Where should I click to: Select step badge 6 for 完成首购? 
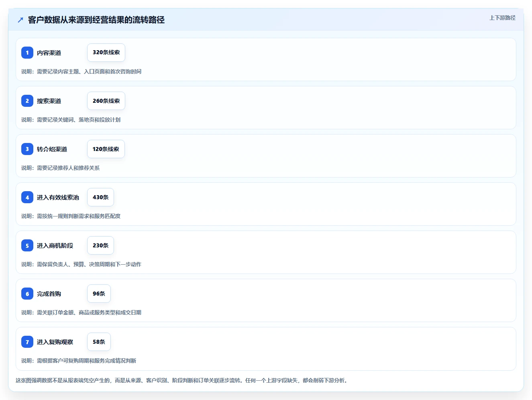click(27, 294)
